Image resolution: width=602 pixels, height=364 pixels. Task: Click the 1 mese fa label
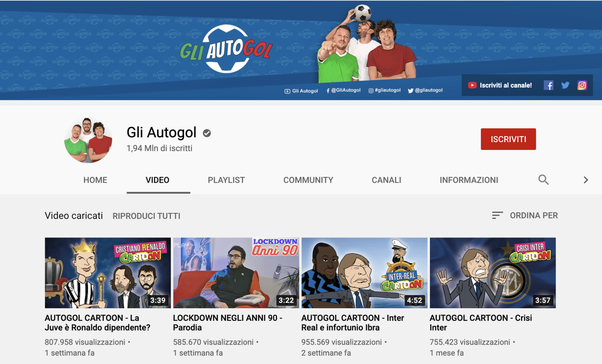coord(446,353)
